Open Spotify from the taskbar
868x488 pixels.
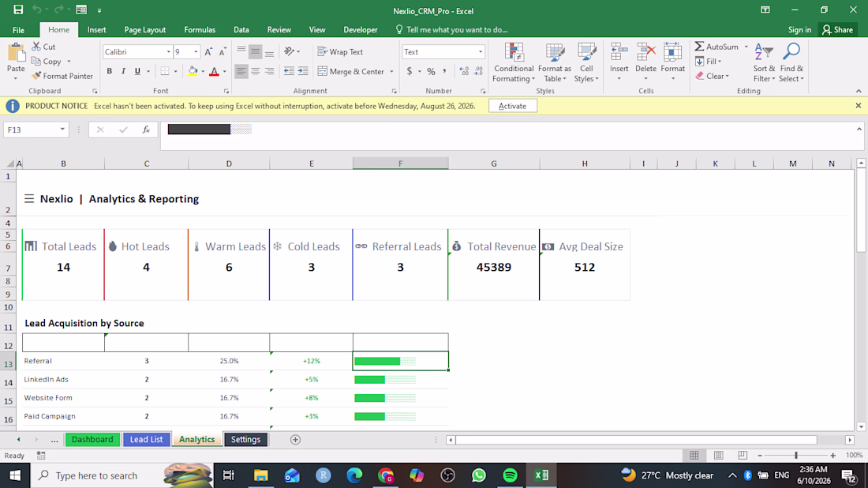[x=510, y=475]
